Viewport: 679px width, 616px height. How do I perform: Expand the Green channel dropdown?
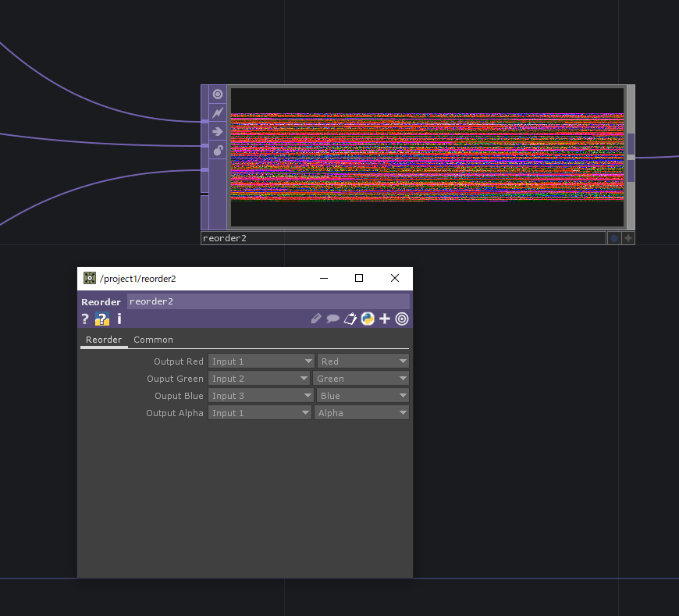361,379
